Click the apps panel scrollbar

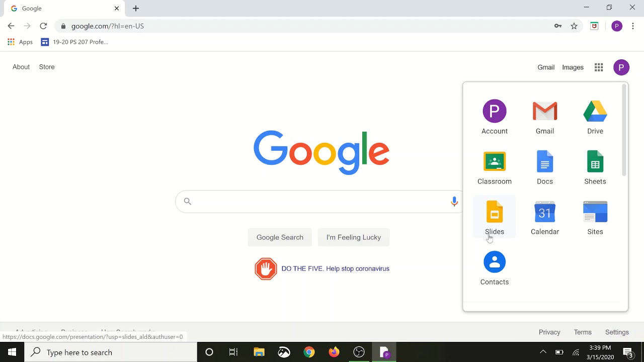(x=624, y=130)
